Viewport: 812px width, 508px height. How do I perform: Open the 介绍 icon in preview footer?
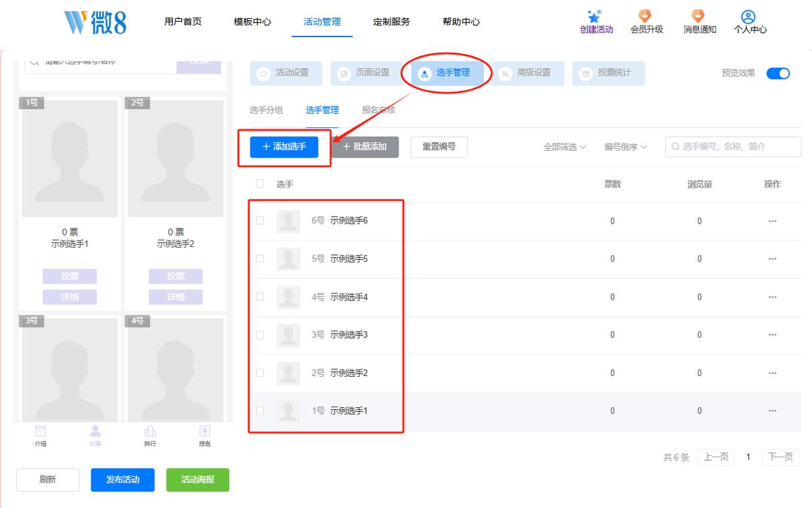click(41, 436)
